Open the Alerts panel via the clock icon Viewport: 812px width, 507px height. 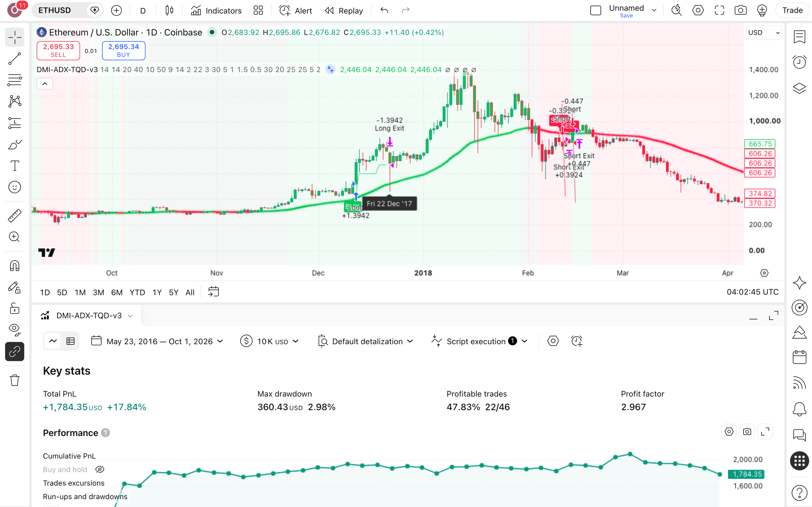799,62
